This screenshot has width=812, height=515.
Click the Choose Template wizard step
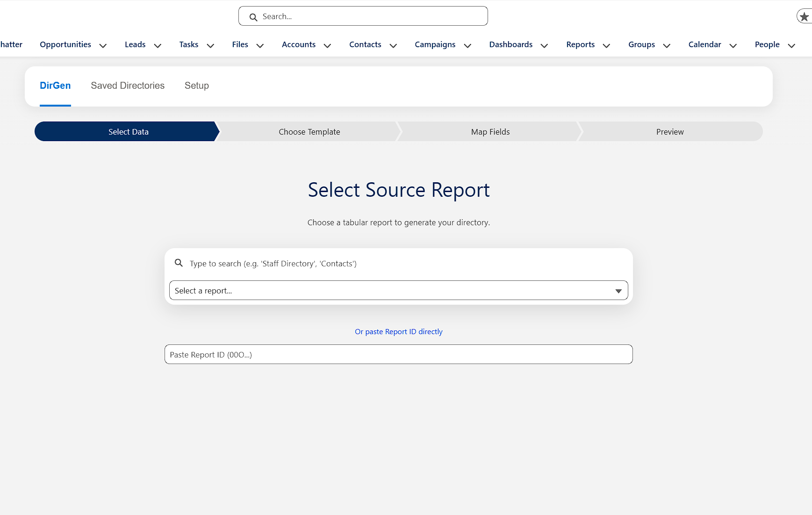(309, 131)
